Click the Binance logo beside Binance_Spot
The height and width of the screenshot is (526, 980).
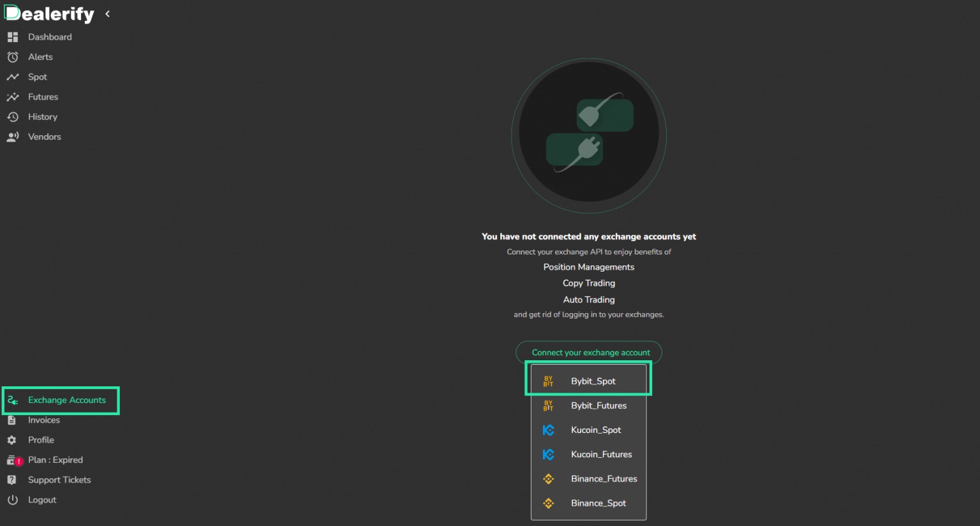(548, 503)
